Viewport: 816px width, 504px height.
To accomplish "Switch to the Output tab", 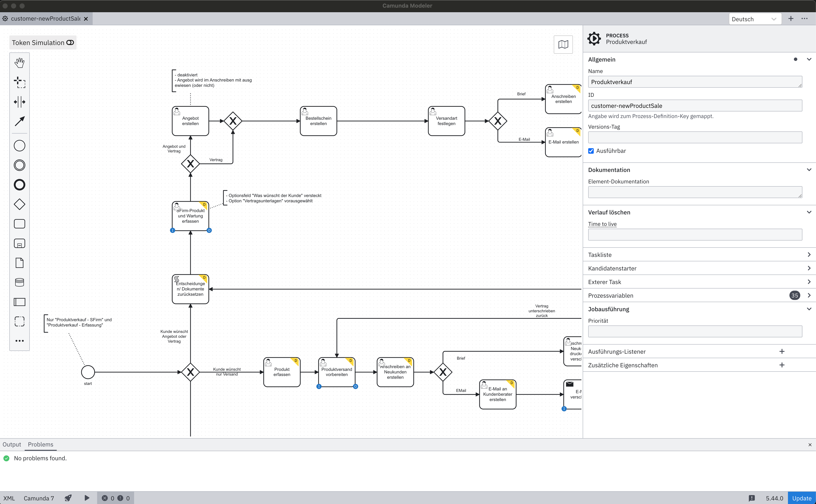I will 12,444.
